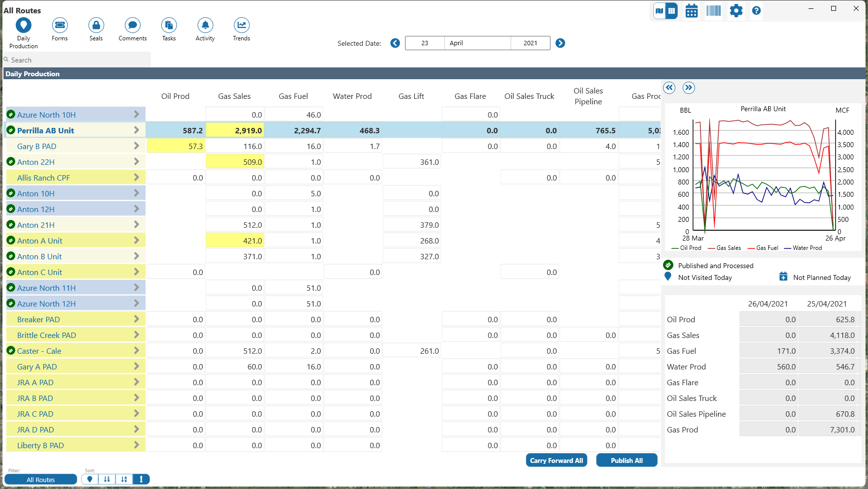Open the calendar icon in top toolbar
868x489 pixels.
click(x=691, y=11)
